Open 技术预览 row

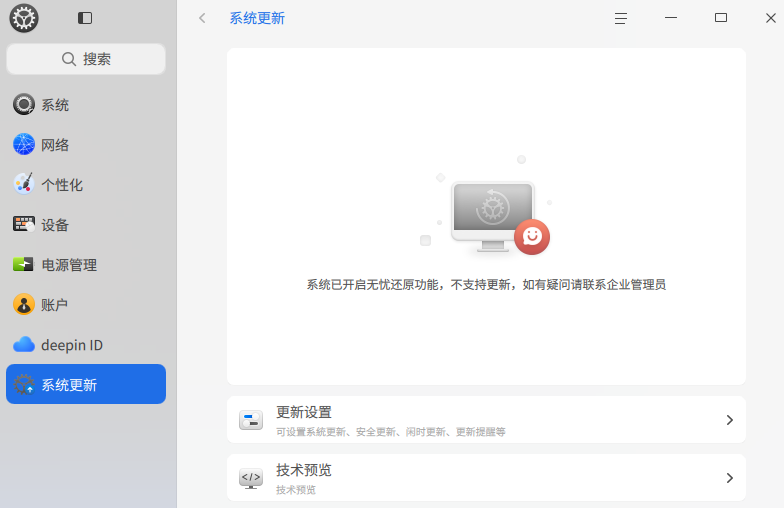(x=486, y=478)
